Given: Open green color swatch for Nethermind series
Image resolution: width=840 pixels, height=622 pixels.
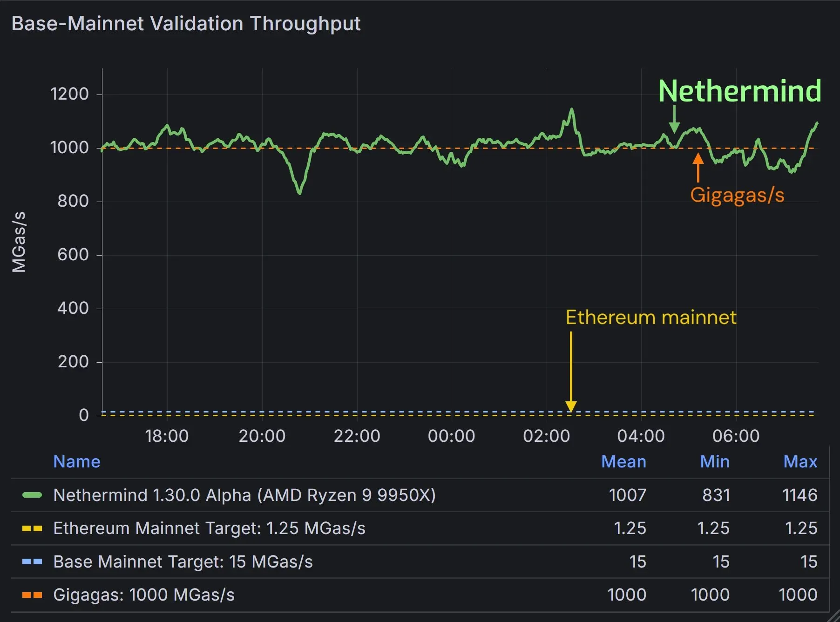Looking at the screenshot, I should click(x=32, y=495).
